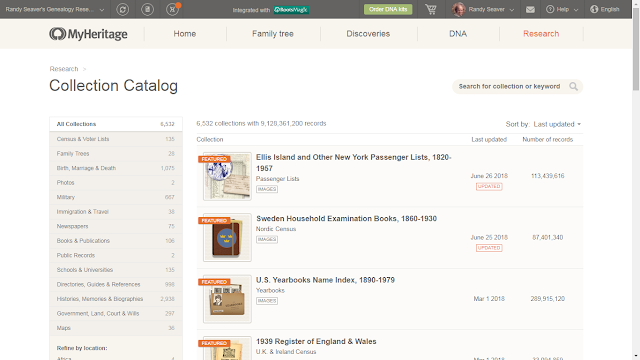This screenshot has height=360, width=640.
Task: Open U.S. Yearbooks Name Index collection
Action: coord(325,280)
